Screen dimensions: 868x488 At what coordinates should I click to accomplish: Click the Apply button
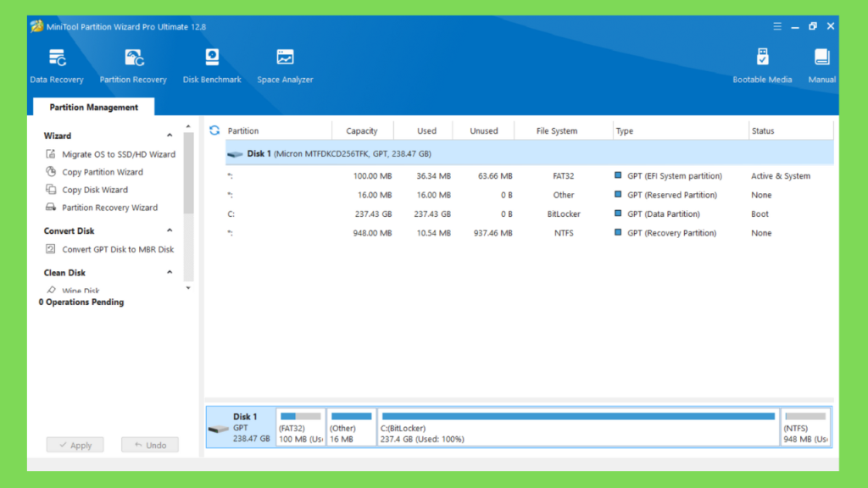point(75,445)
